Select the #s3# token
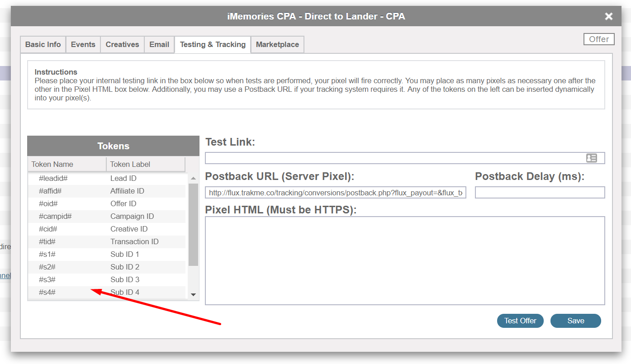 pos(47,279)
